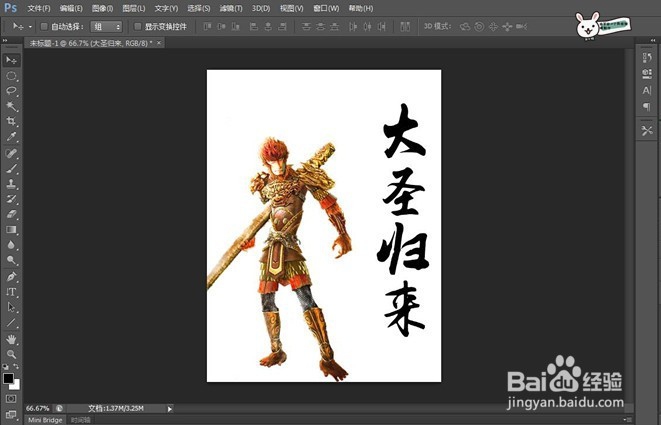Select the Gradient tool
This screenshot has height=425, width=661.
pos(11,230)
